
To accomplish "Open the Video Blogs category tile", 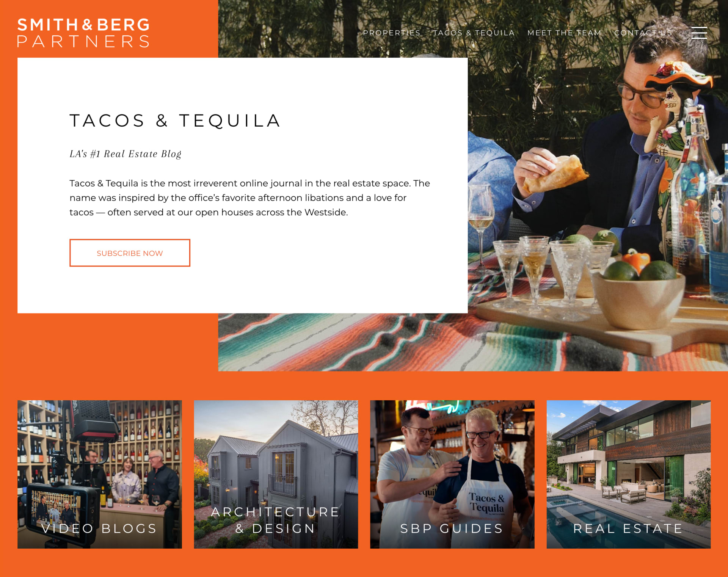I will click(x=100, y=474).
